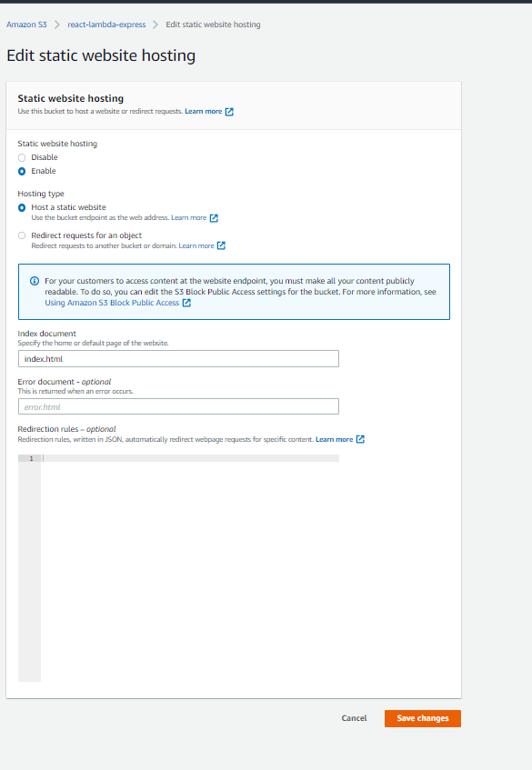This screenshot has width=532, height=770.
Task: Choose Redirect requests for an object option
Action: [x=22, y=235]
